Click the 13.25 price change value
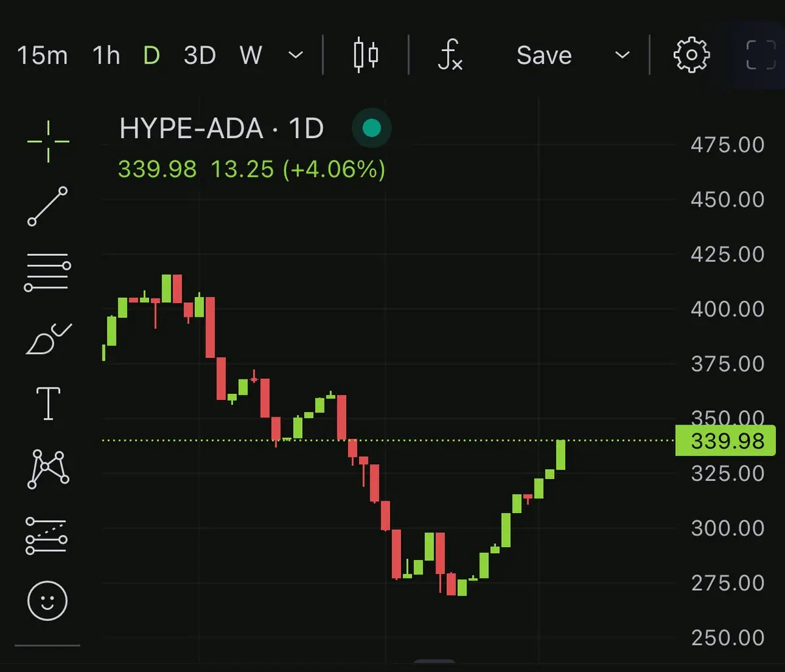Viewport: 785px width, 672px height. tap(242, 169)
